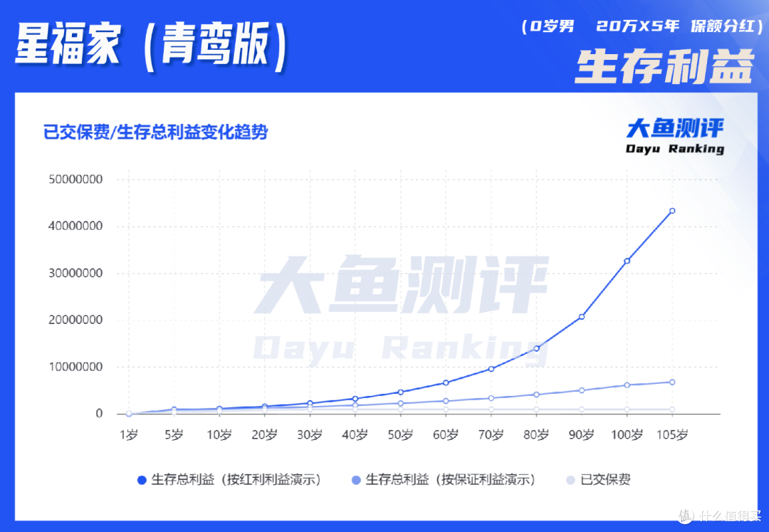Click x-axis label 50岁
Image resolution: width=769 pixels, height=532 pixels.
[x=401, y=434]
